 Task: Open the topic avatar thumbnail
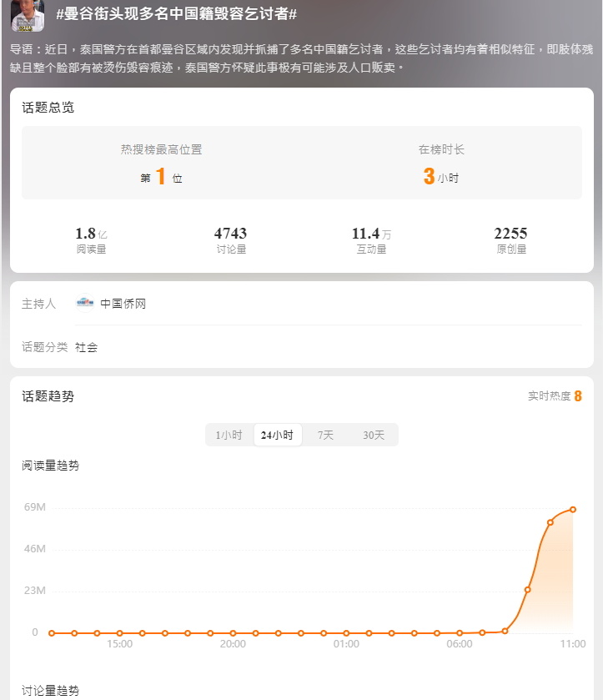tap(28, 16)
